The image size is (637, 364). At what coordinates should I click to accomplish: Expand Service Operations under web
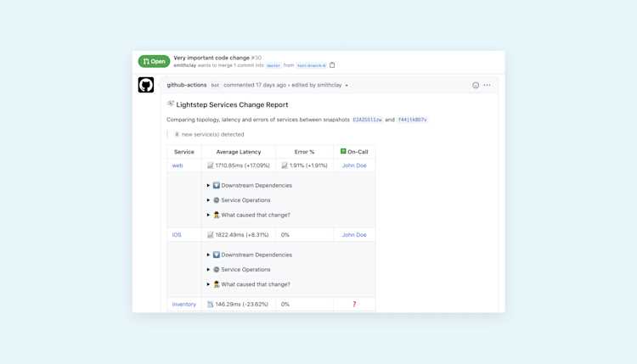(x=239, y=200)
